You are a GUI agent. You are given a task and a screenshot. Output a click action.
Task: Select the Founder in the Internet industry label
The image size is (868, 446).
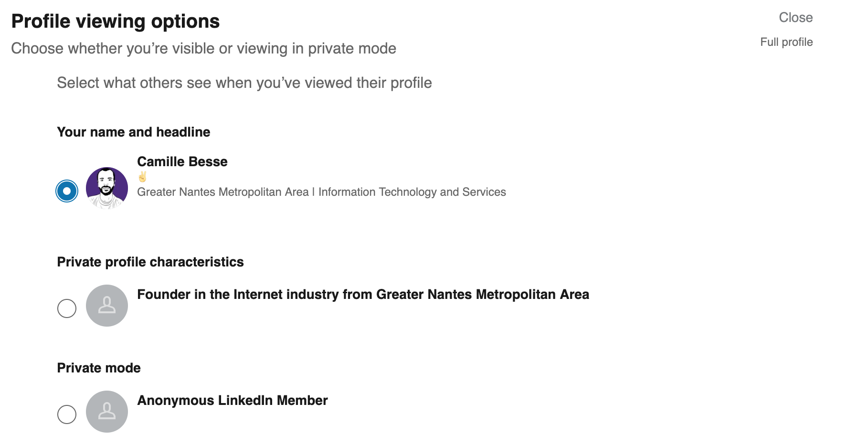click(363, 295)
